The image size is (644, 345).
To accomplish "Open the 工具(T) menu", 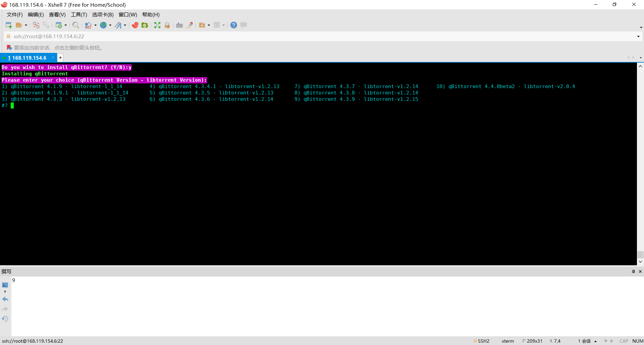I will coord(79,15).
